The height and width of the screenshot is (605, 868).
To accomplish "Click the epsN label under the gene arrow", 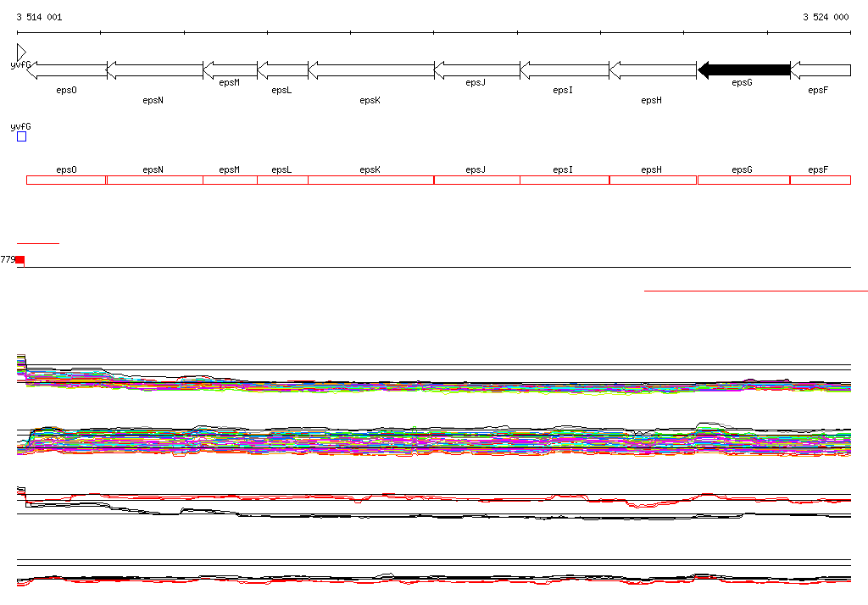I will tap(153, 100).
